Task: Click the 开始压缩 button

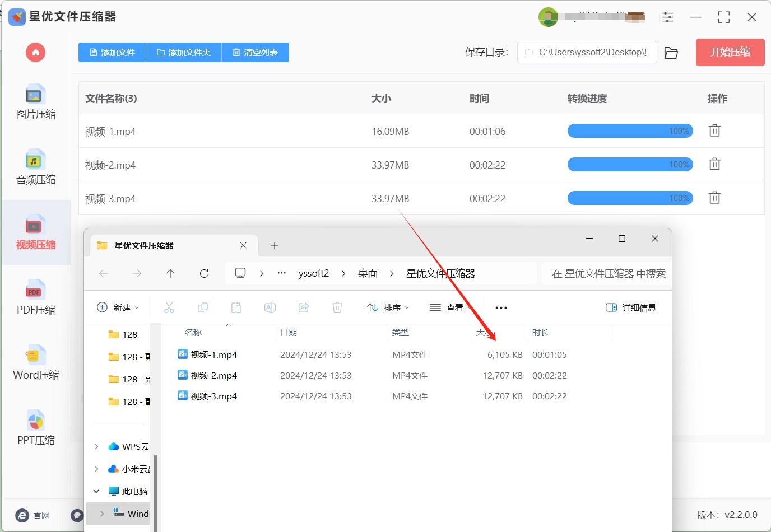Action: tap(730, 52)
